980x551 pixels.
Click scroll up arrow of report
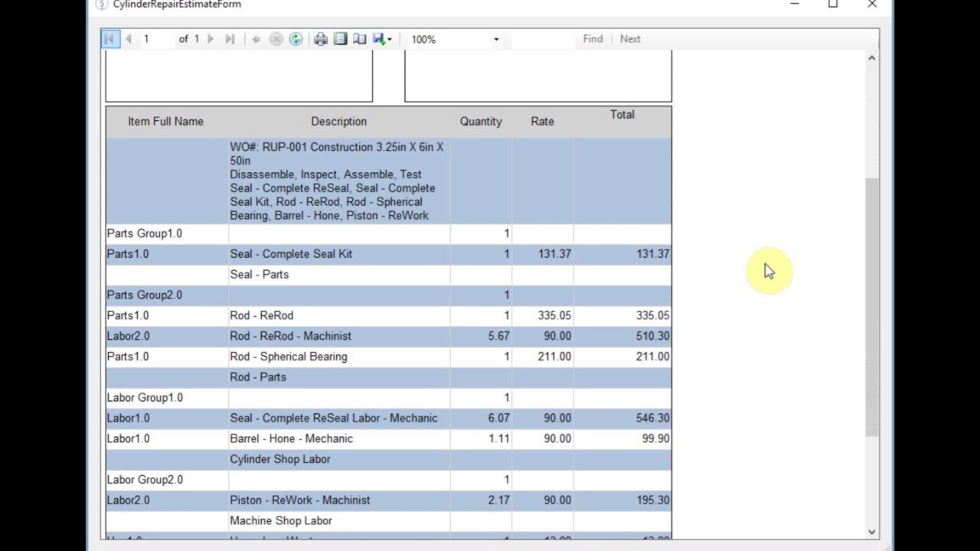click(x=871, y=58)
